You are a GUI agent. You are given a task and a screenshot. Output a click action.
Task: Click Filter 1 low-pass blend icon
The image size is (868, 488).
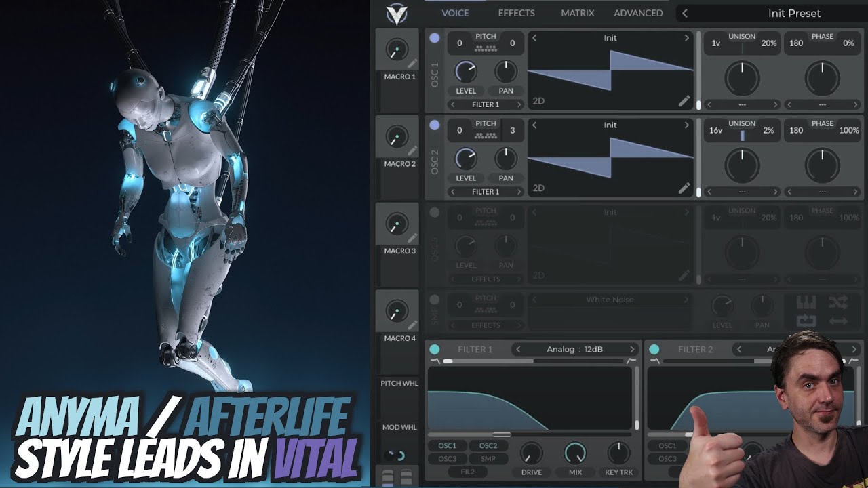pyautogui.click(x=435, y=361)
